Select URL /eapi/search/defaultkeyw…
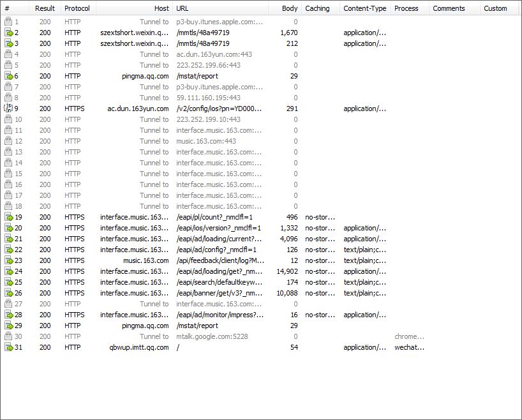Viewport: 522px width, 420px height. pyautogui.click(x=220, y=282)
